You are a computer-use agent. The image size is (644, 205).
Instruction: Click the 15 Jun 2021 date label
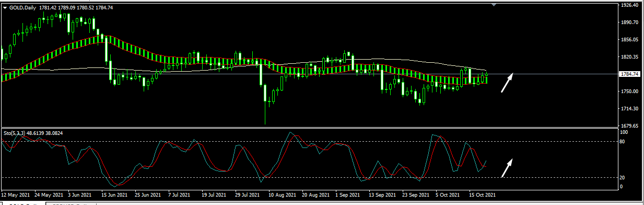pyautogui.click(x=115, y=195)
